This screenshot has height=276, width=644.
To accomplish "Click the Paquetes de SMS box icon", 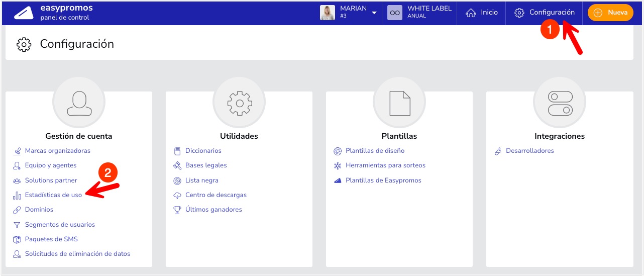I will click(x=17, y=239).
